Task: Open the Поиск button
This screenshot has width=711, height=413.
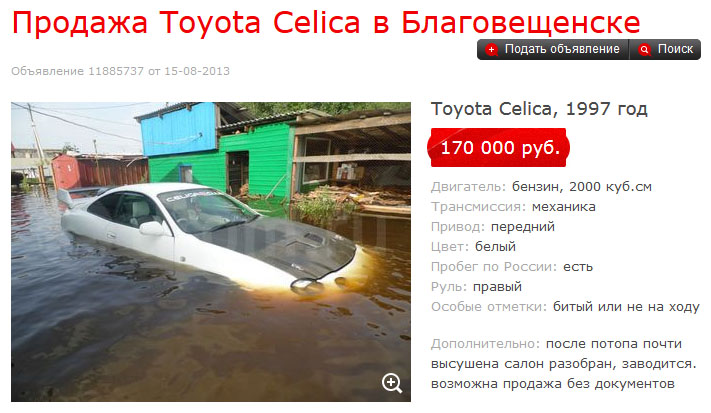Action: [665, 49]
